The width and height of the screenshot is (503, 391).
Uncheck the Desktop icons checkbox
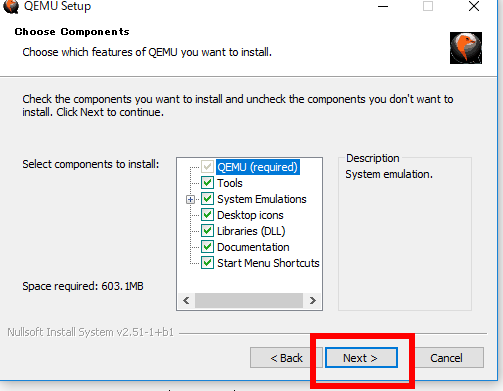[x=207, y=215]
